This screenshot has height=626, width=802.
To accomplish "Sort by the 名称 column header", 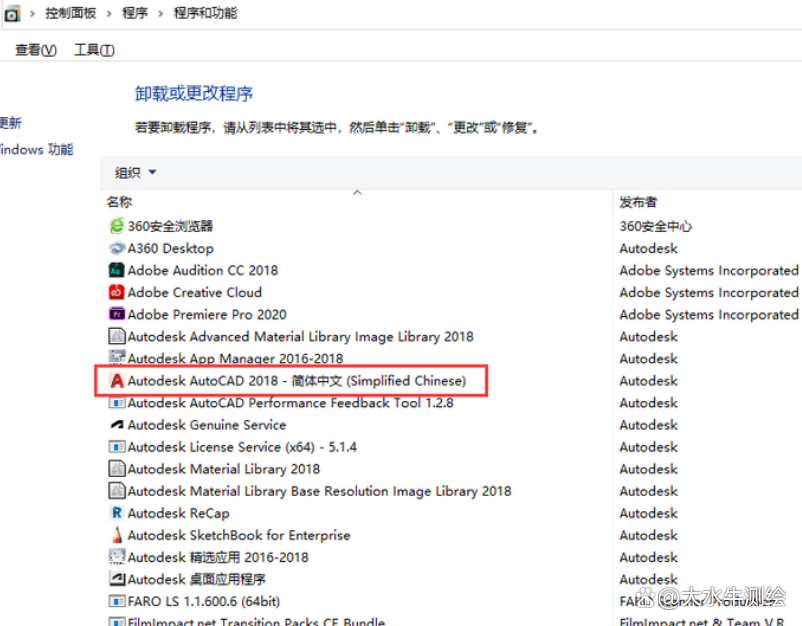I will [119, 202].
